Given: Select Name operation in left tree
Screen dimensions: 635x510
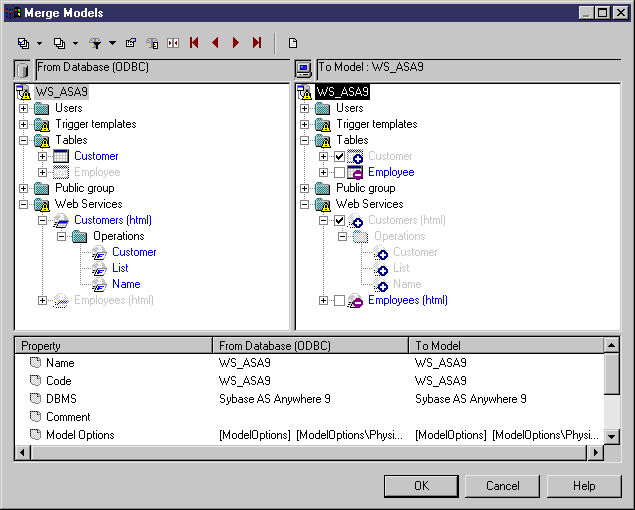Looking at the screenshot, I should tap(126, 284).
